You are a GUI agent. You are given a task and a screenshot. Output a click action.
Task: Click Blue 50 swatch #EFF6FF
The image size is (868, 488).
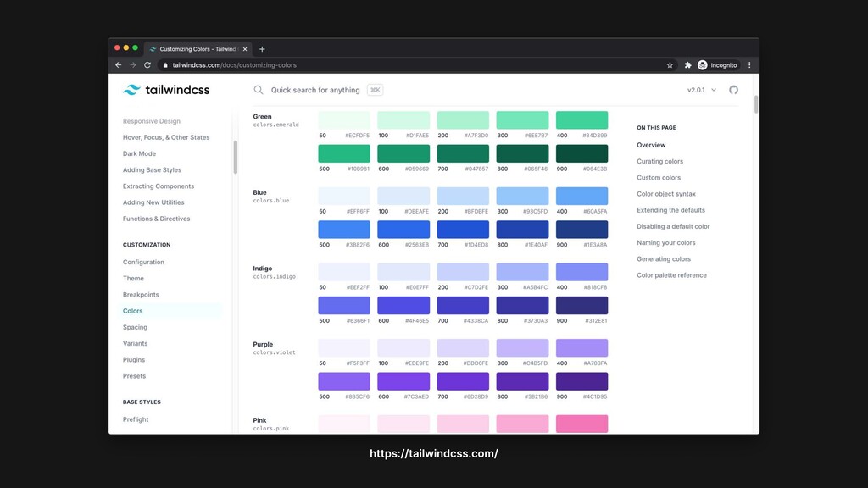[344, 196]
